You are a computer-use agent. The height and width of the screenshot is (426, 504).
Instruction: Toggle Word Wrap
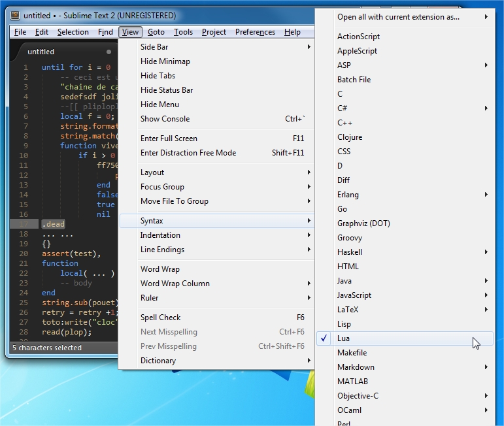[216, 269]
